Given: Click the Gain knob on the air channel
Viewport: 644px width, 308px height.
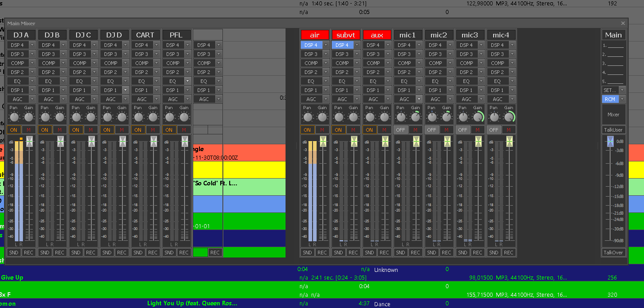Looking at the screenshot, I should (322, 117).
